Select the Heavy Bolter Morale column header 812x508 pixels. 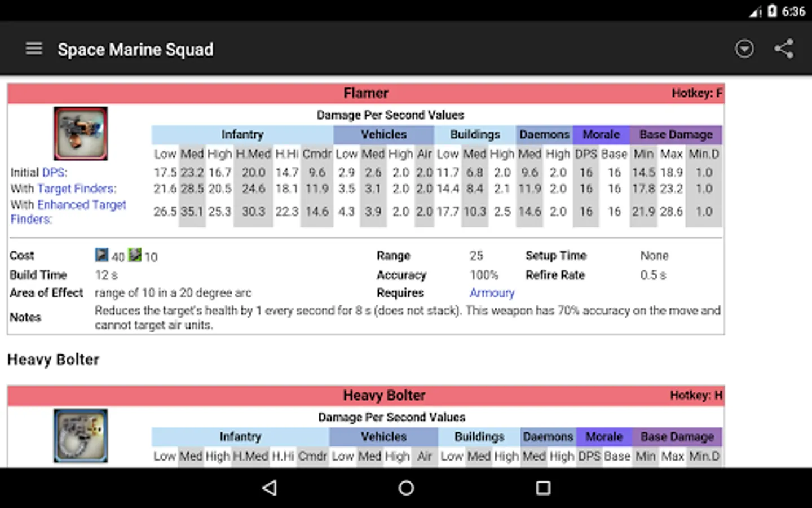(604, 436)
